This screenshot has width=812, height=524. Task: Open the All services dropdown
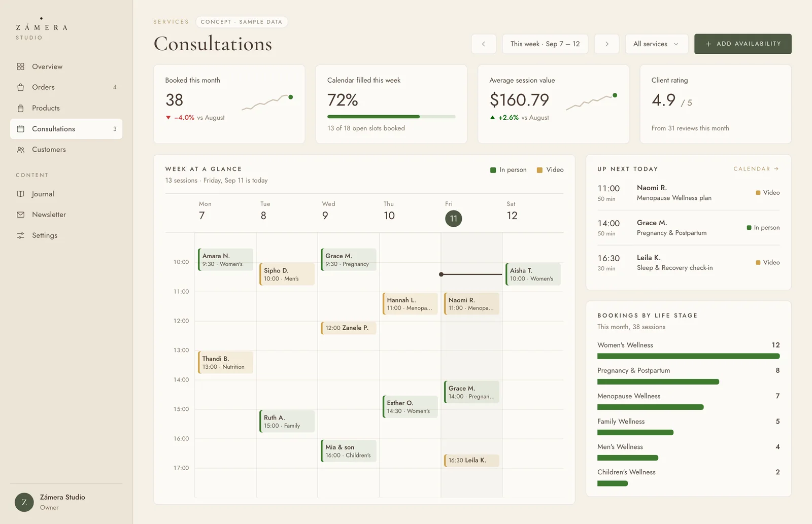657,44
